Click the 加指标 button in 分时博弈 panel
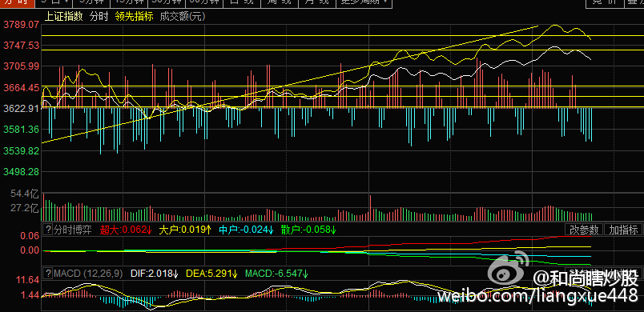Screen dimensions: 644x312 623,230
